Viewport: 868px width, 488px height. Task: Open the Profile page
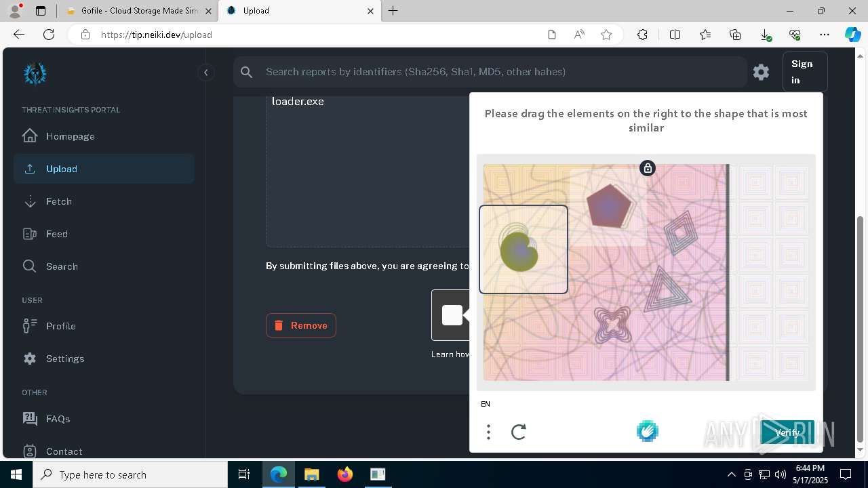coord(104,326)
